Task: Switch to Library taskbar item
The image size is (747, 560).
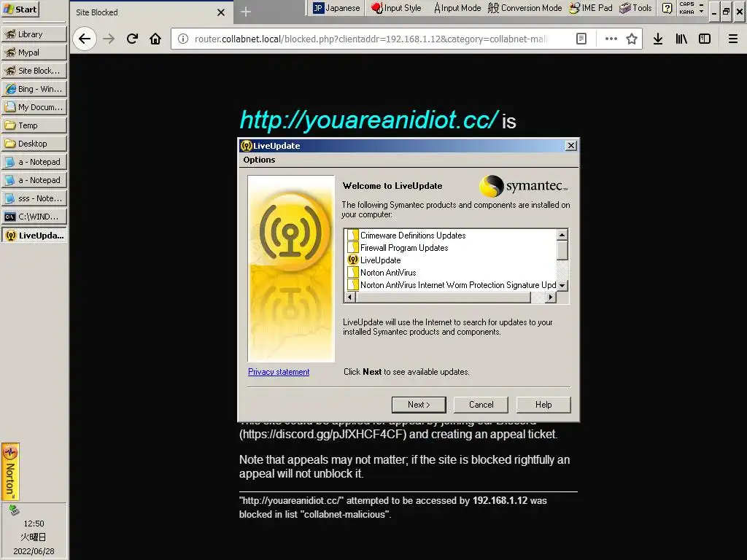Action: 34,34
